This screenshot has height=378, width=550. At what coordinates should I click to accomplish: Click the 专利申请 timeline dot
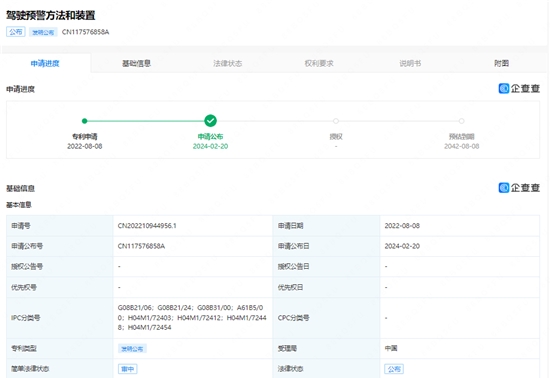click(x=85, y=121)
